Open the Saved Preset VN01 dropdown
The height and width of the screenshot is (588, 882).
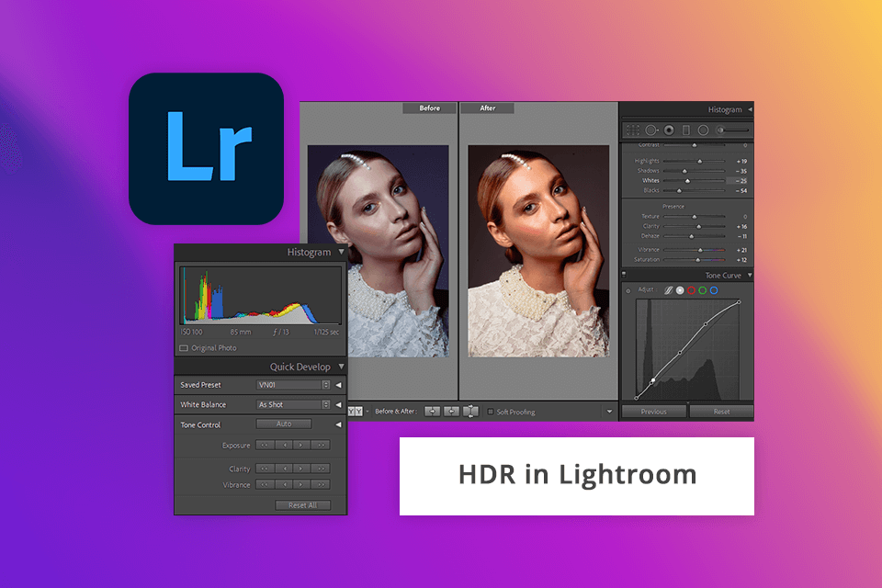293,385
